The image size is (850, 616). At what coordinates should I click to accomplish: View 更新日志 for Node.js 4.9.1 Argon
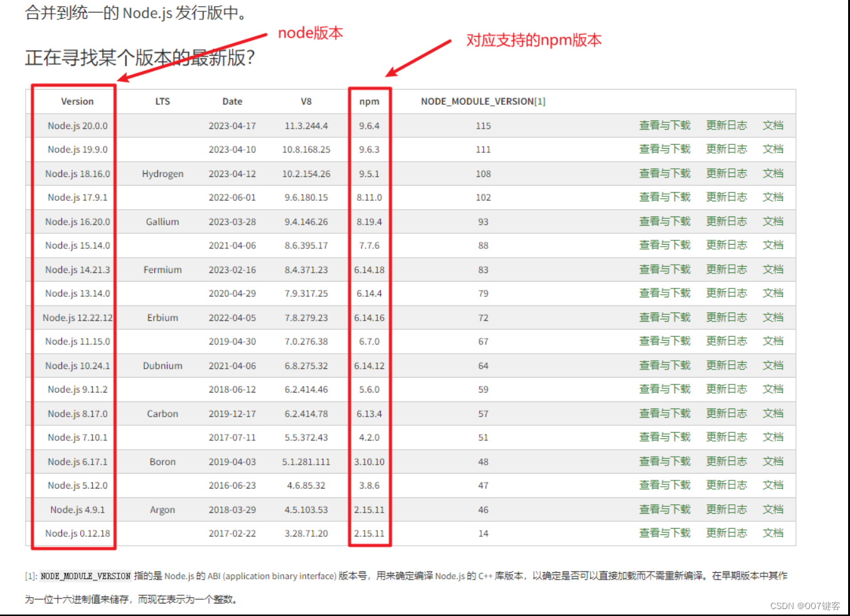(726, 509)
